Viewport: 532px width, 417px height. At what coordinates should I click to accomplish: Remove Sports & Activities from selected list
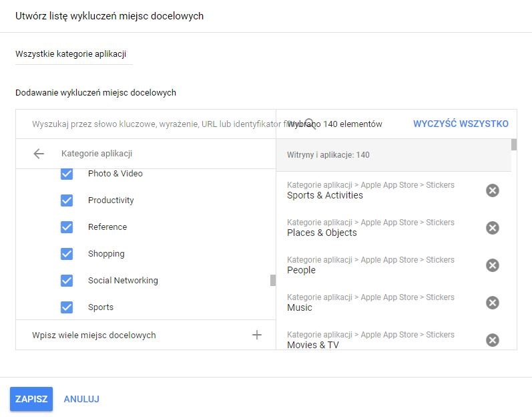492,190
